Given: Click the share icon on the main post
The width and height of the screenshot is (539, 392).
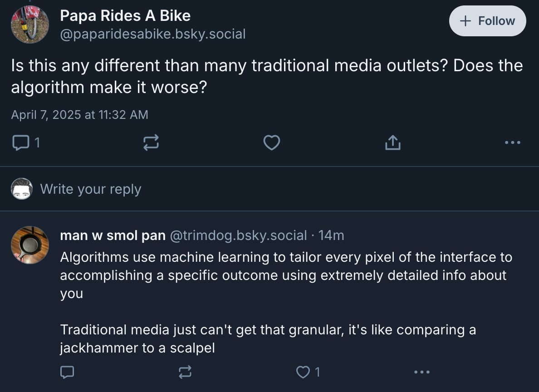Looking at the screenshot, I should point(392,143).
